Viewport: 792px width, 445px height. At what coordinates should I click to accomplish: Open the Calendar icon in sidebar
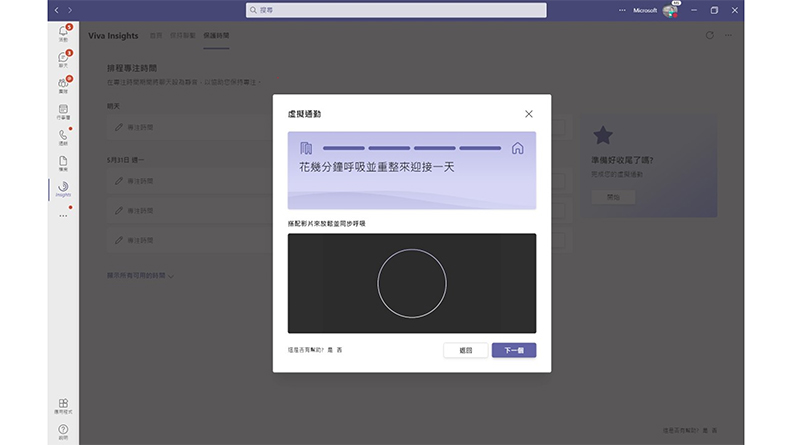click(63, 111)
